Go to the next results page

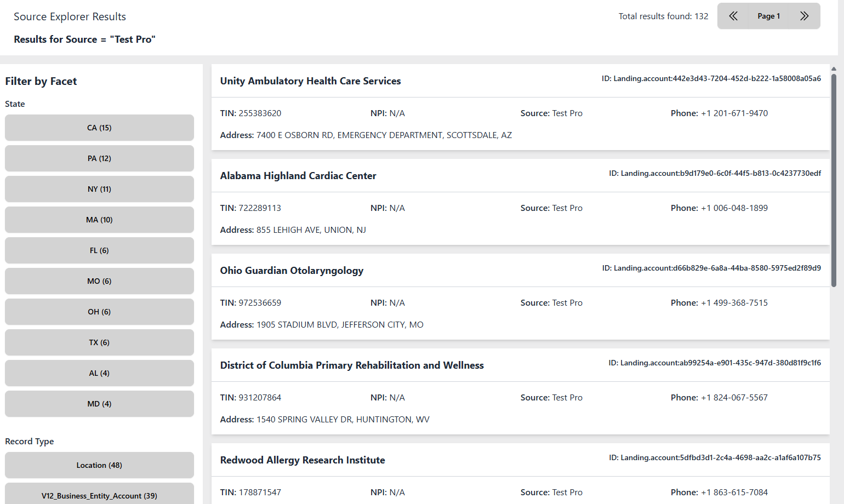tap(804, 16)
